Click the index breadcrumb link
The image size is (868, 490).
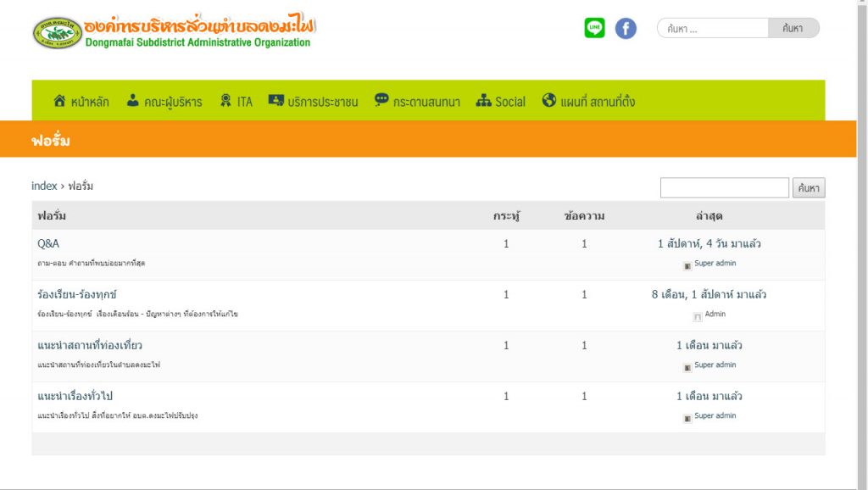click(x=44, y=186)
